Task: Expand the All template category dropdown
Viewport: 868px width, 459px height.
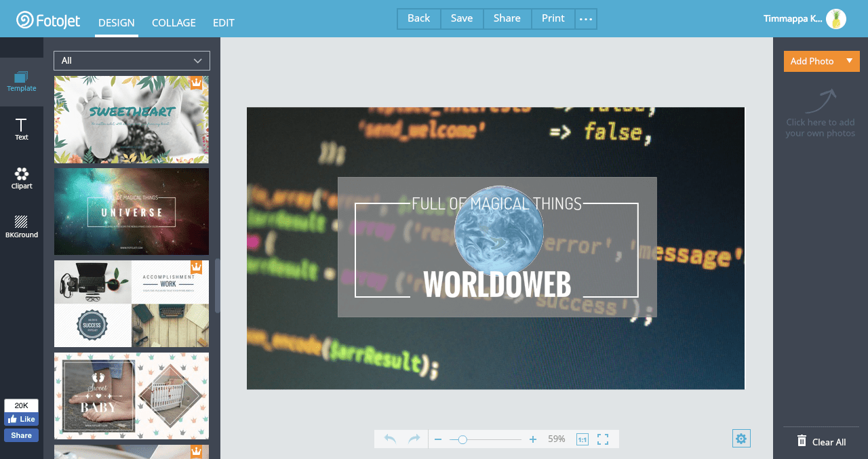Action: coord(132,60)
